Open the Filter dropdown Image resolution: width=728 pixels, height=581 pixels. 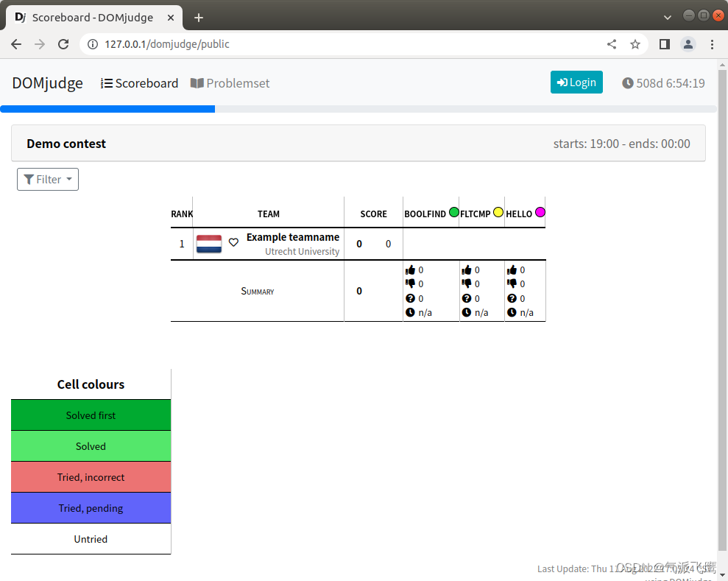coord(47,179)
